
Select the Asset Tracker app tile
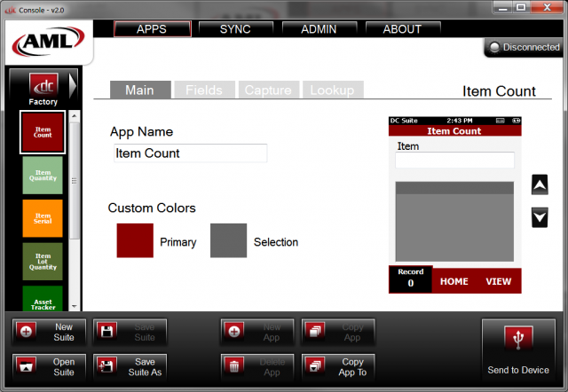pyautogui.click(x=43, y=299)
